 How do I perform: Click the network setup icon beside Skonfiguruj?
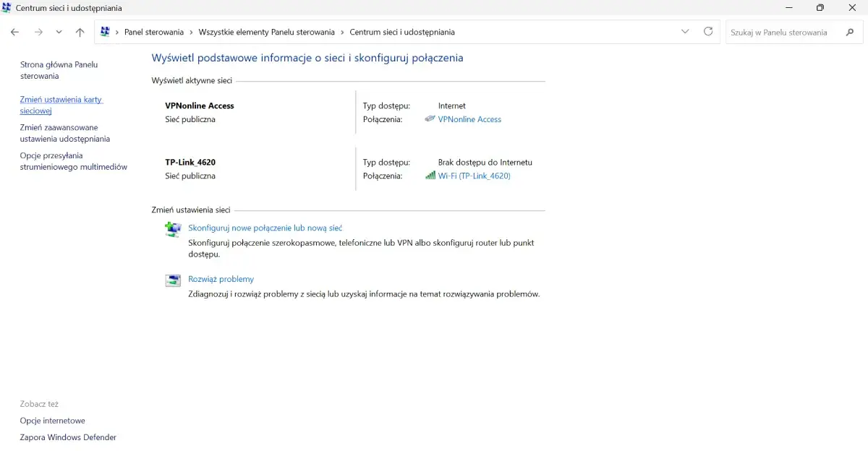[x=173, y=230]
